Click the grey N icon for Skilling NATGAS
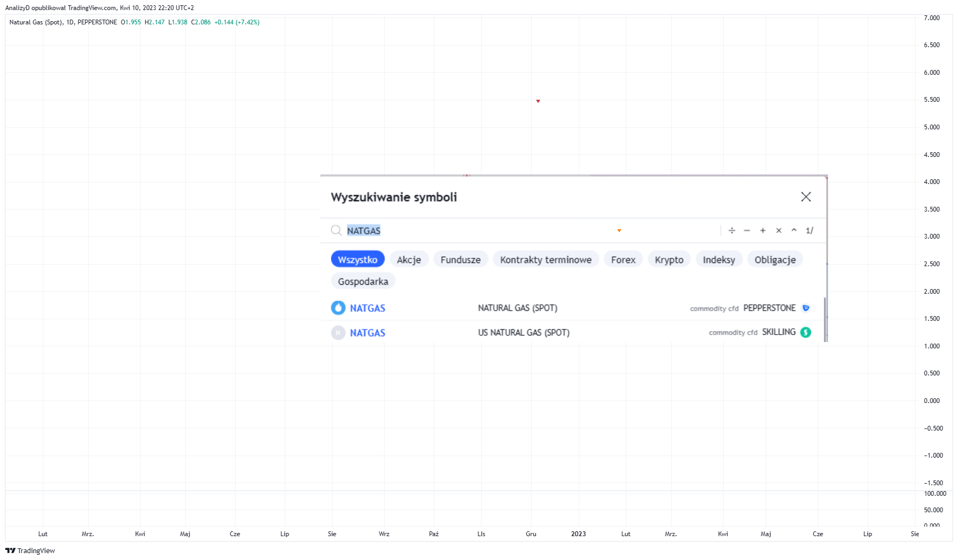 tap(338, 332)
